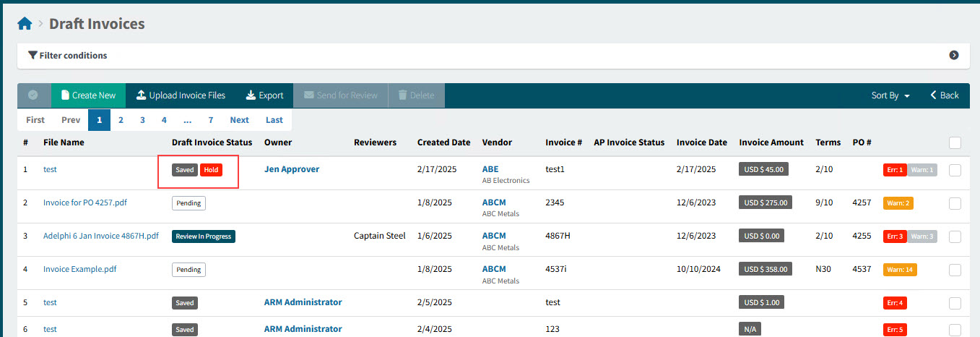Viewport: 980px width, 337px height.
Task: Click the Create New document button
Action: (x=88, y=95)
